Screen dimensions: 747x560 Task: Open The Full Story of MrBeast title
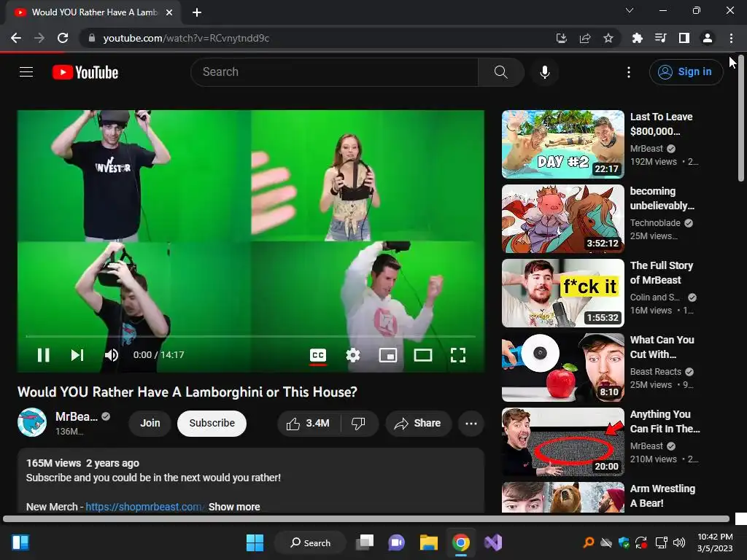coord(661,273)
